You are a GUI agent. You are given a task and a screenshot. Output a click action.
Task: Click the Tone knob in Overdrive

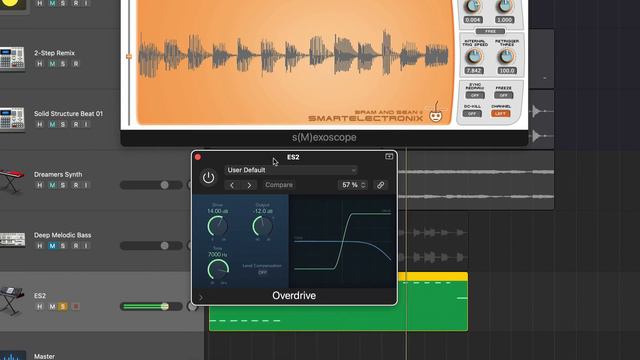click(x=218, y=269)
